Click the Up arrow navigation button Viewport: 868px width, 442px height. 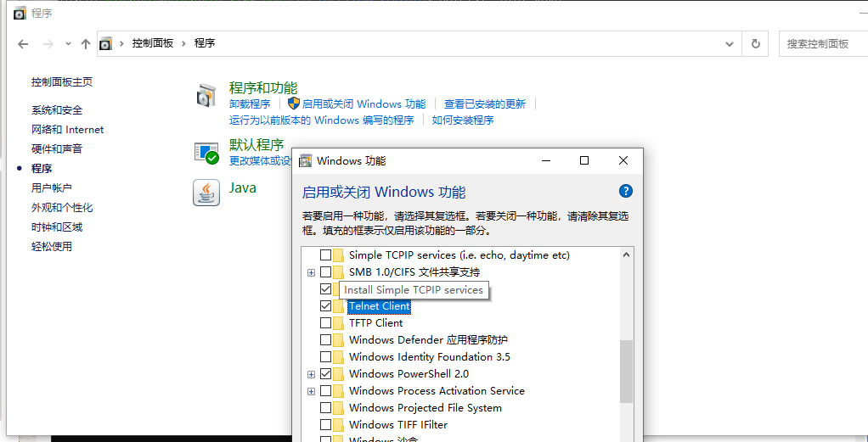pyautogui.click(x=85, y=44)
